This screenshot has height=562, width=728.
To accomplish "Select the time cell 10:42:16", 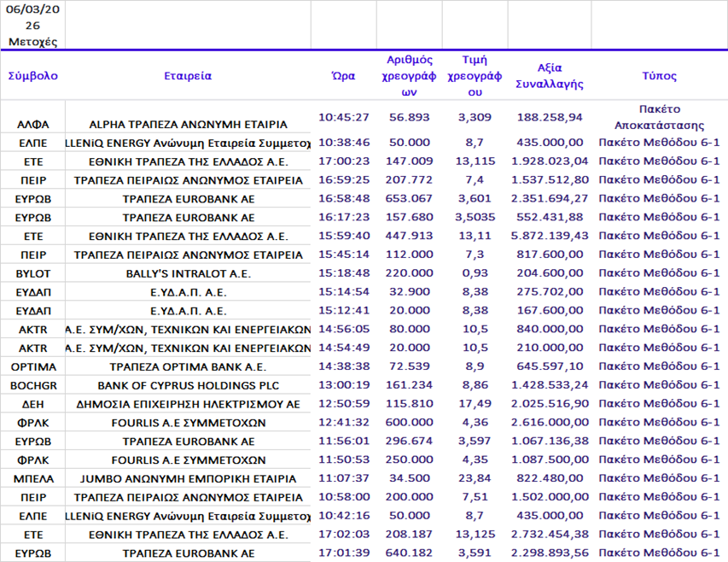I will pos(344,516).
